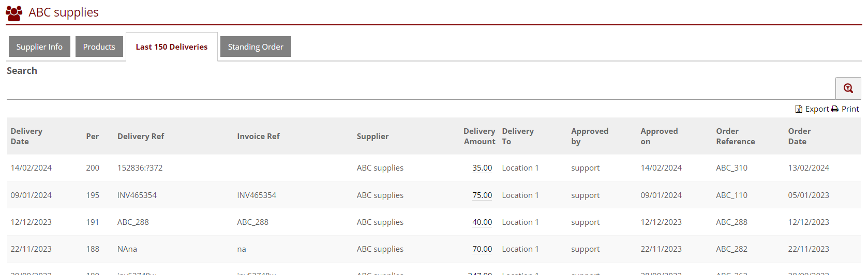The height and width of the screenshot is (275, 868).
Task: Open the 75.00 delivery amount link
Action: tap(482, 195)
